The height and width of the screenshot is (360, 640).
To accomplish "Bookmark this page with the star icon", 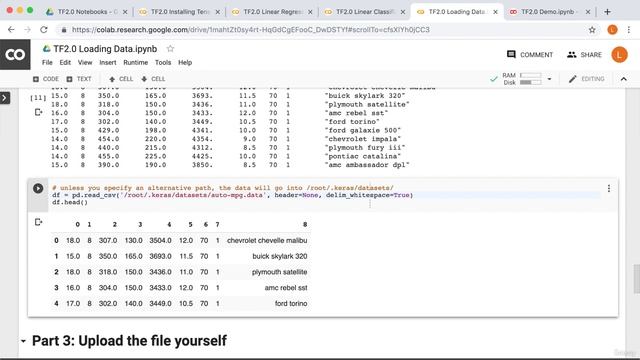I will click(592, 29).
